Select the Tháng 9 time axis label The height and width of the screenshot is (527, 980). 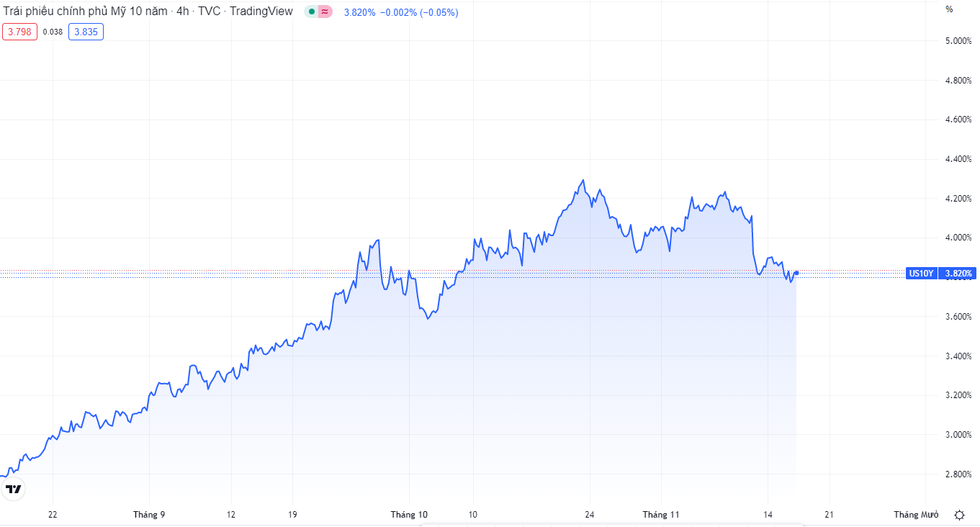click(x=149, y=515)
